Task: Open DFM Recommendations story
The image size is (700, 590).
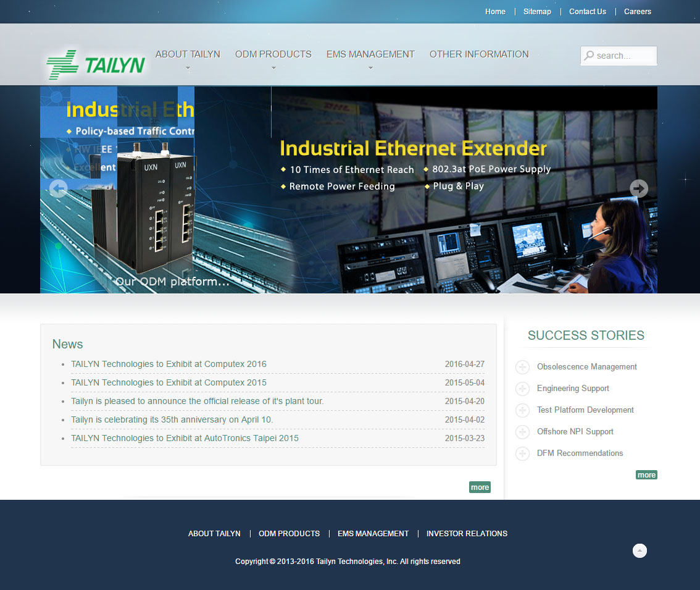Action: (580, 453)
